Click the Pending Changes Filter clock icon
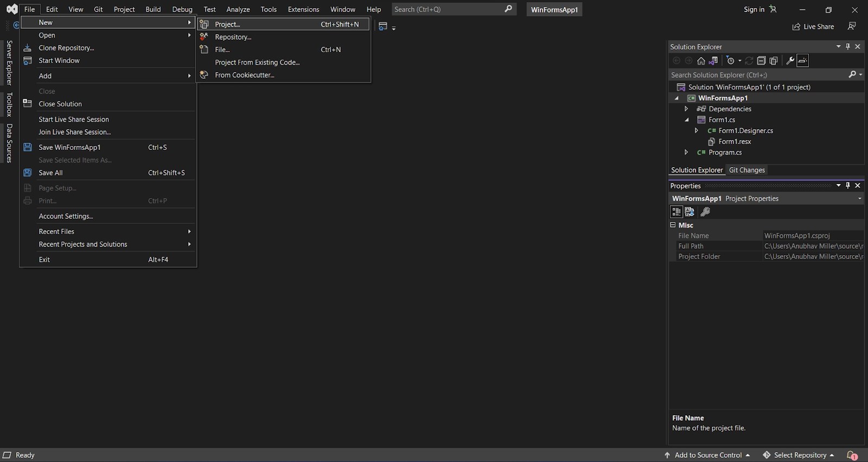868x462 pixels. point(730,61)
